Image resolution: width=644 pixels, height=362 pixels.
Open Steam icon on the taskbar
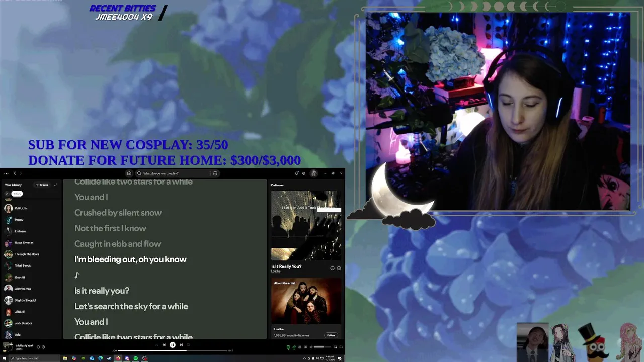coord(109,358)
